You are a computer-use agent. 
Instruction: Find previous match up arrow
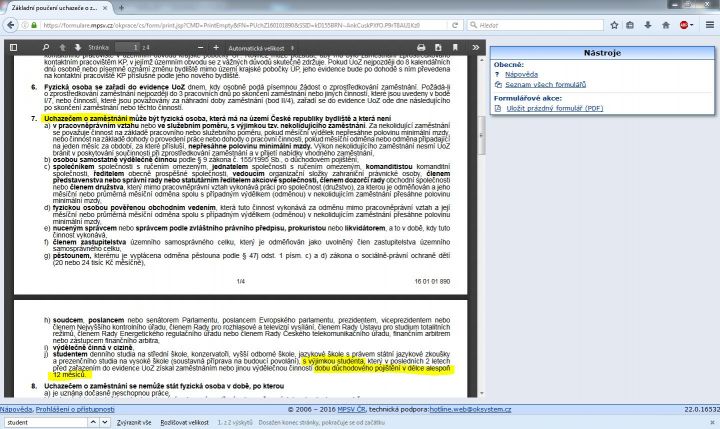tap(93, 422)
